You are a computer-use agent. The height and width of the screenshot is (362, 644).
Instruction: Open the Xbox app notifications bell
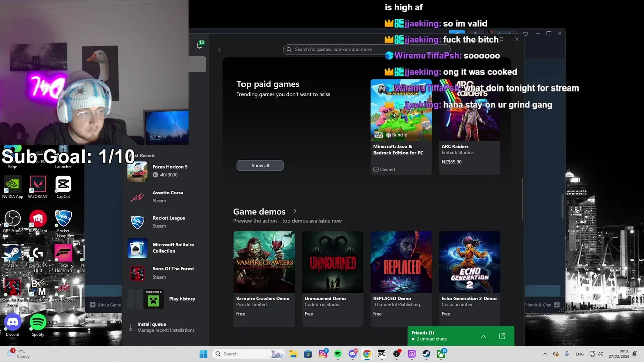coord(200,45)
